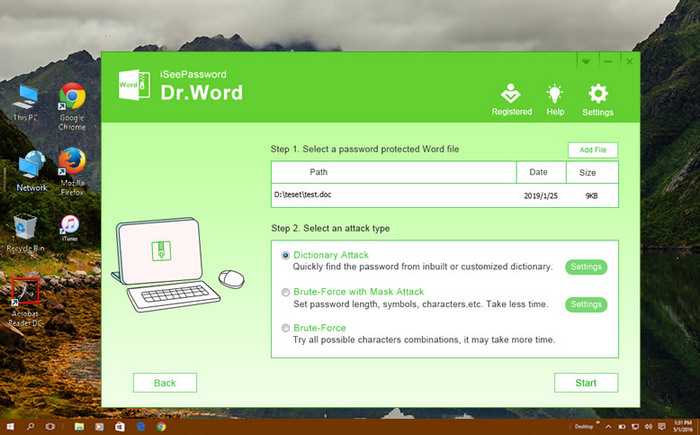Screen dimensions: 700x435
Task: Select the plain Brute-Force radio button
Action: click(x=285, y=328)
